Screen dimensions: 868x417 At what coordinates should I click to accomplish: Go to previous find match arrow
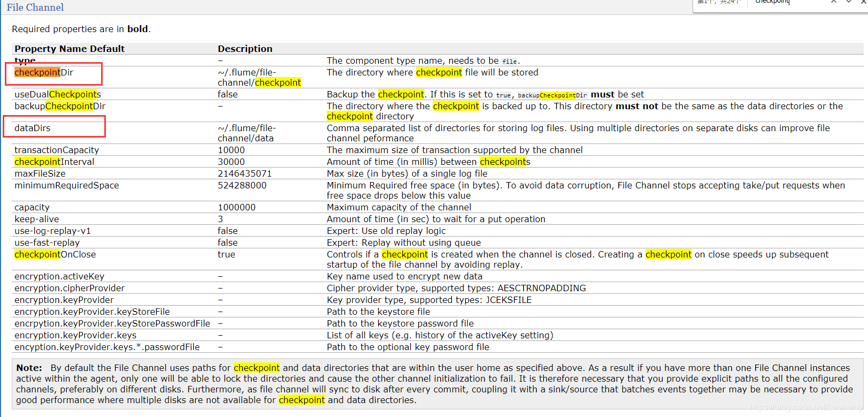click(x=834, y=2)
